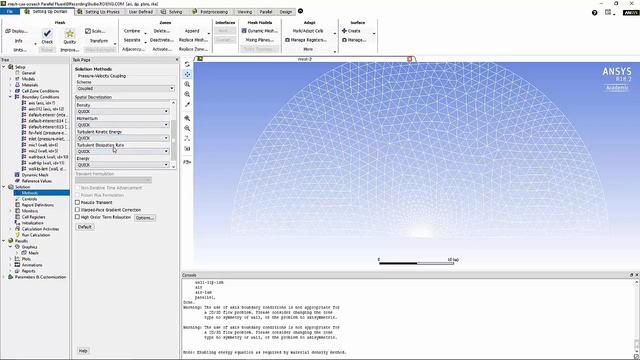
Task: Select the General tree item
Action: click(x=29, y=73)
